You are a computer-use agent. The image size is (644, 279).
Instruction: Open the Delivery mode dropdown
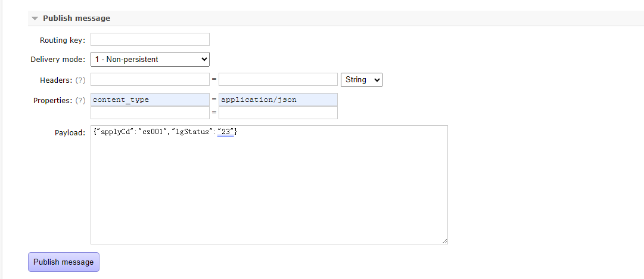coord(150,59)
